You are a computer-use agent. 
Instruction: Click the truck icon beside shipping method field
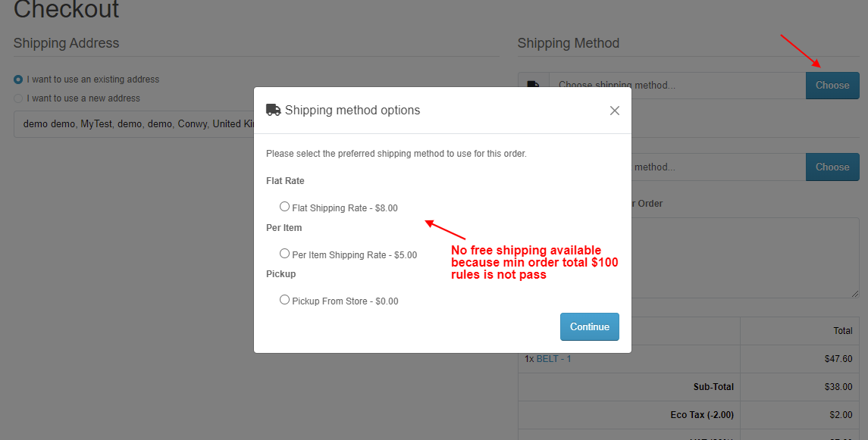tap(533, 86)
